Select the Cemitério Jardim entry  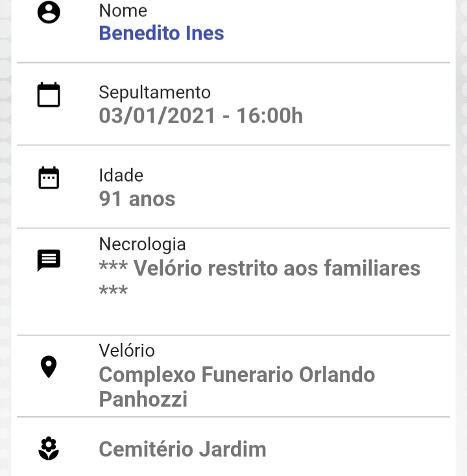[x=182, y=449]
